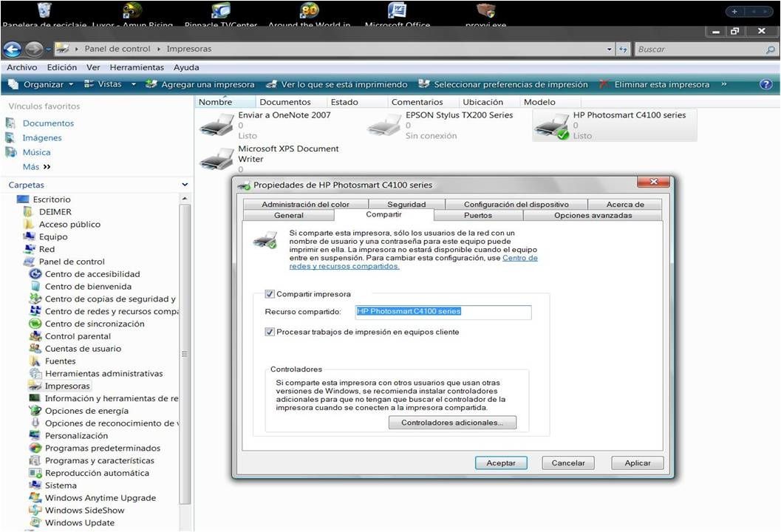
Task: Switch to Configuración del dispositivo tab
Action: [x=516, y=204]
